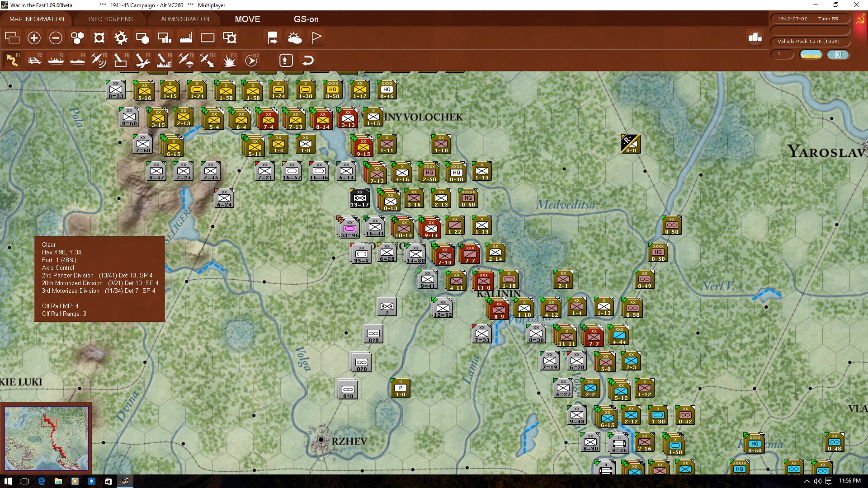Zoom in with the plus circle icon
868x488 pixels.
coord(34,38)
